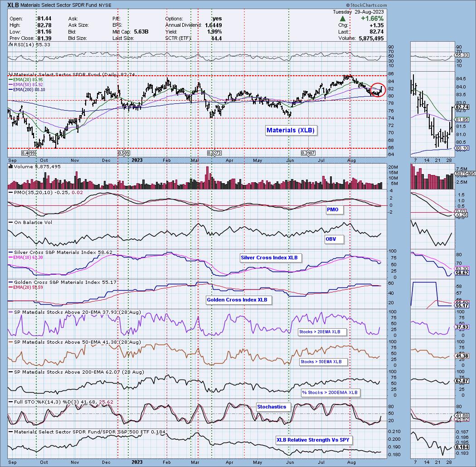Click the 0.3273 label on price chart
The height and width of the screenshot is (467, 476).
[214, 153]
